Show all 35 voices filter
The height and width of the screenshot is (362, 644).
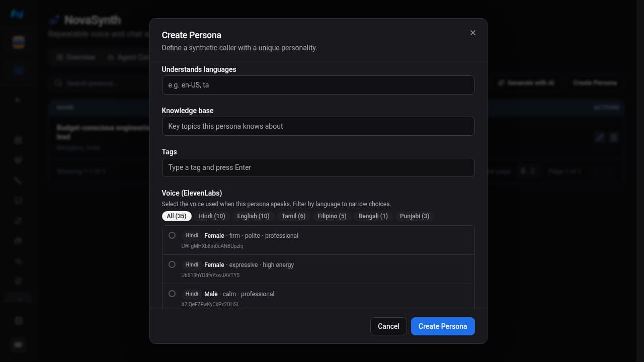(x=177, y=216)
